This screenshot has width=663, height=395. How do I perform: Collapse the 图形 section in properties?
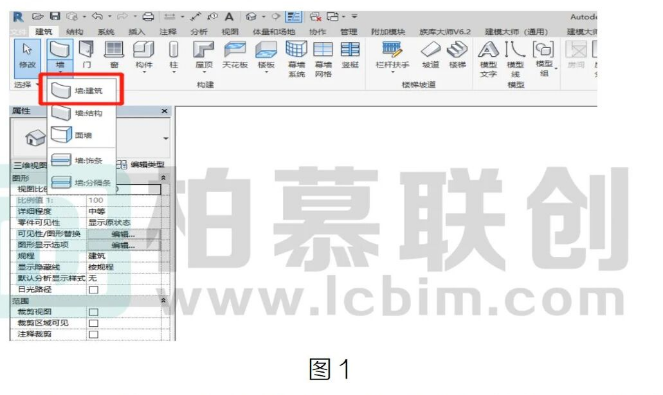tap(163, 178)
